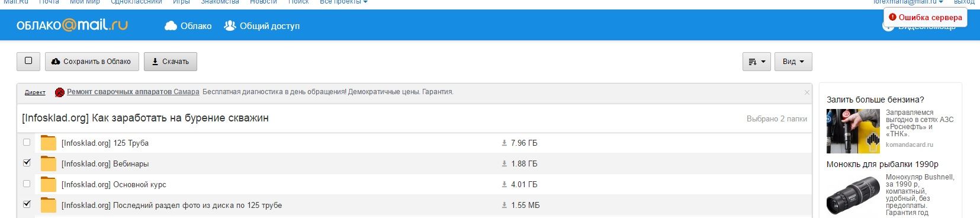The height and width of the screenshot is (218, 980).
Task: Click the Сохранить в Облако button
Action: point(92,61)
